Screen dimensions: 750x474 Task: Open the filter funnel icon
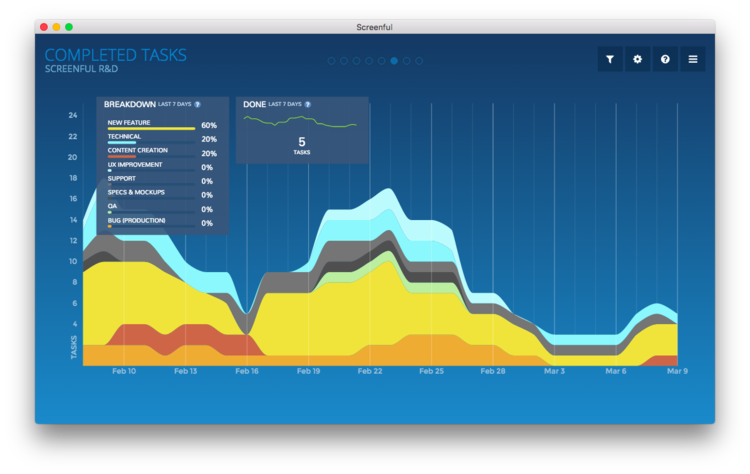(610, 59)
